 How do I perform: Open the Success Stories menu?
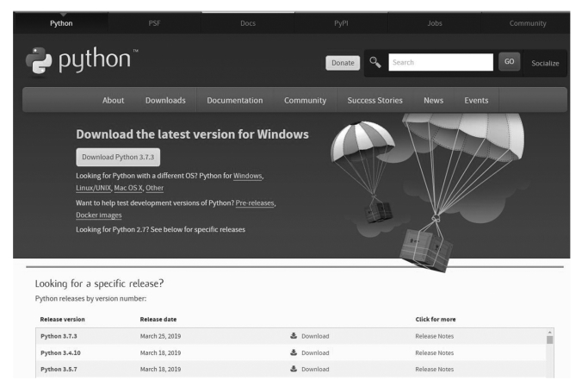374,100
